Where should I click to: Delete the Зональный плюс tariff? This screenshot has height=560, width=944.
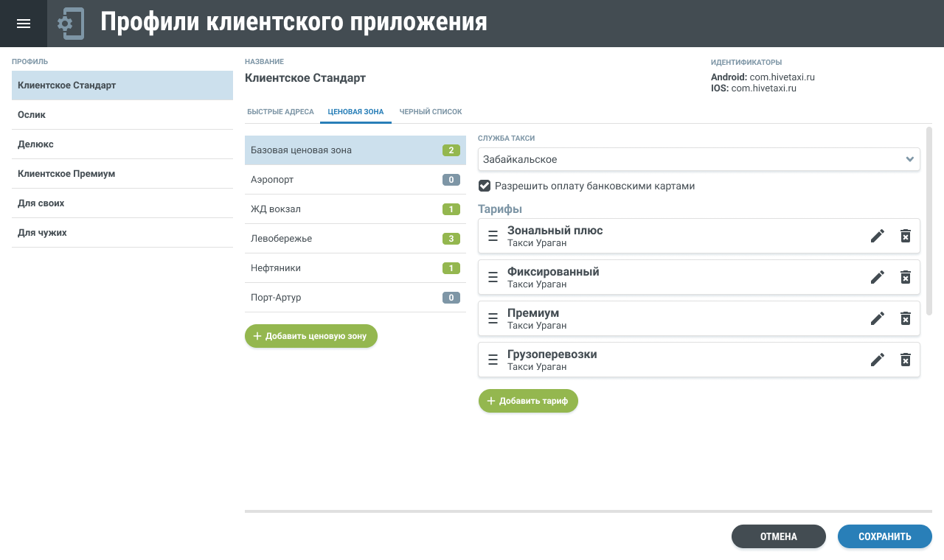[x=906, y=236]
